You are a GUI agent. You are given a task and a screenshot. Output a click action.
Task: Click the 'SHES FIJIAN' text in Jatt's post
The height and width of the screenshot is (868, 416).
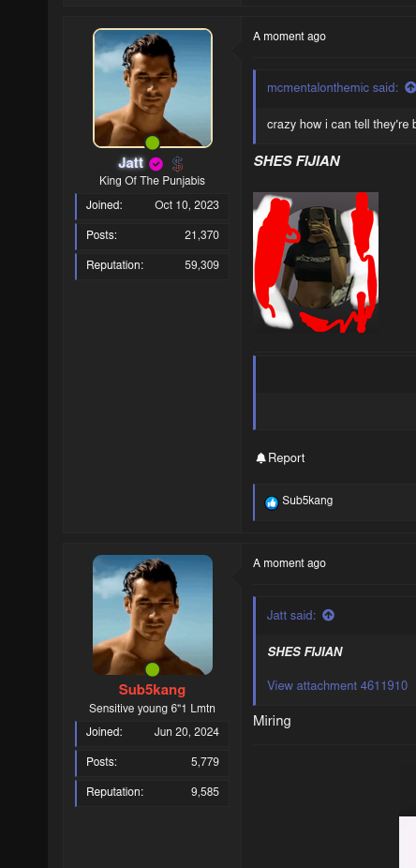click(x=296, y=161)
